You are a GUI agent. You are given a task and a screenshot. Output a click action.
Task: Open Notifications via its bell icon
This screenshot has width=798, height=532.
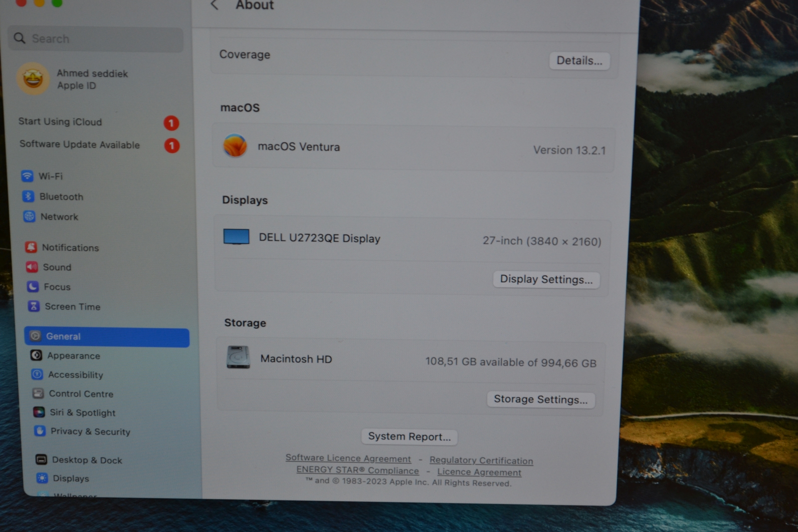pos(31,247)
